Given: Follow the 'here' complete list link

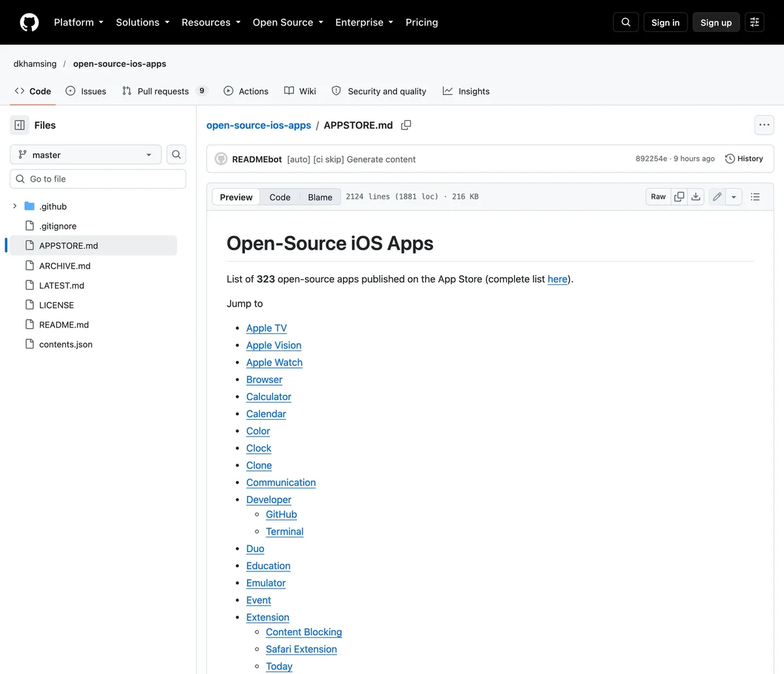Looking at the screenshot, I should [557, 279].
